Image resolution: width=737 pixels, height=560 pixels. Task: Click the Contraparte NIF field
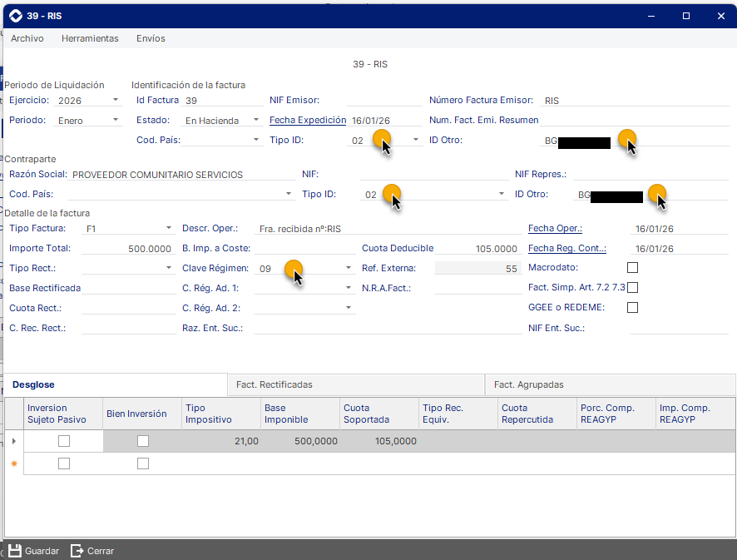434,175
